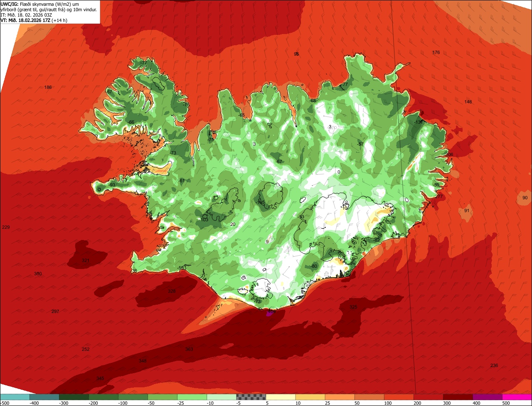Click the checkered -5 to 5 legend swatch
The height and width of the screenshot is (406, 532).
pos(251,397)
